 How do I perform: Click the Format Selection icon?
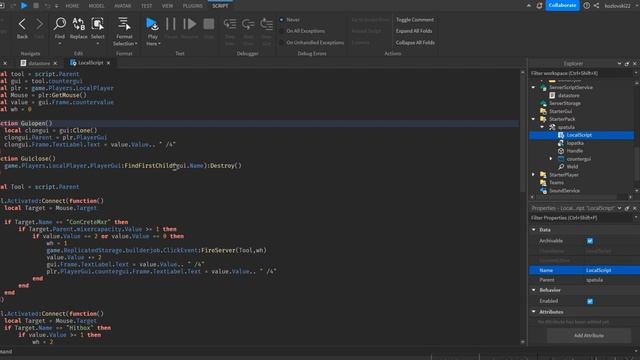click(x=124, y=24)
